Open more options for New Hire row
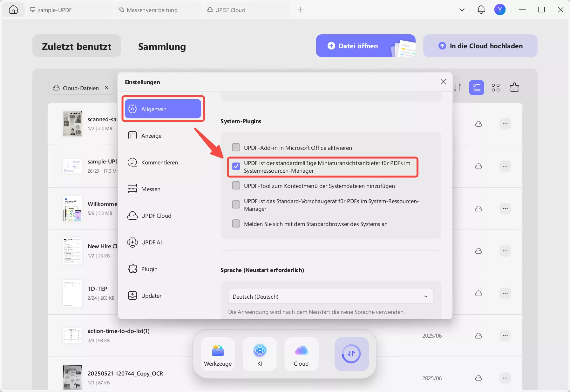The height and width of the screenshot is (392, 570). click(x=505, y=251)
